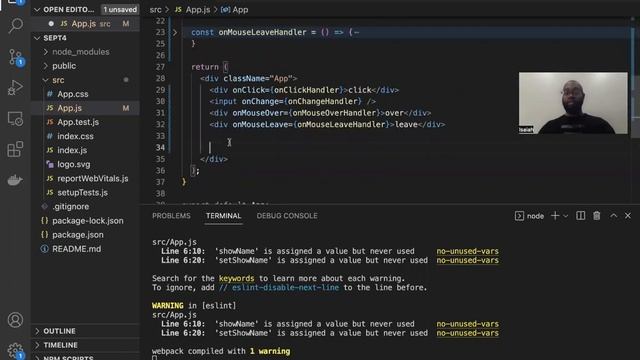The image size is (640, 360).
Task: Select the node terminal instance
Action: pyautogui.click(x=529, y=216)
